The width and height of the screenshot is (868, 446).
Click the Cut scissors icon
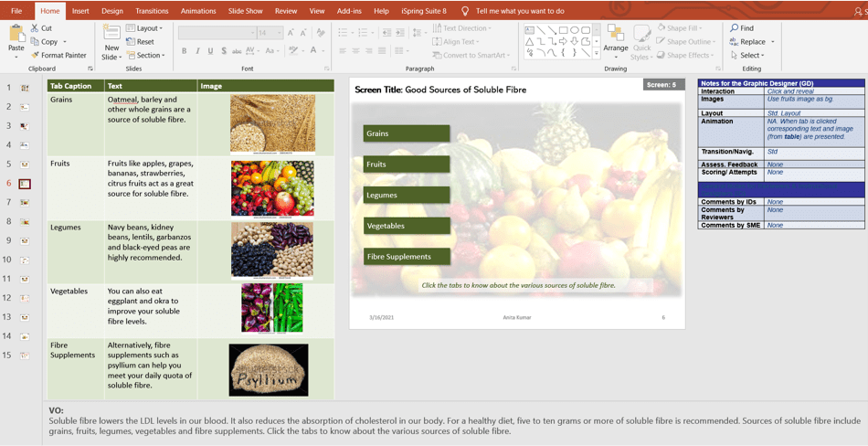click(x=35, y=28)
